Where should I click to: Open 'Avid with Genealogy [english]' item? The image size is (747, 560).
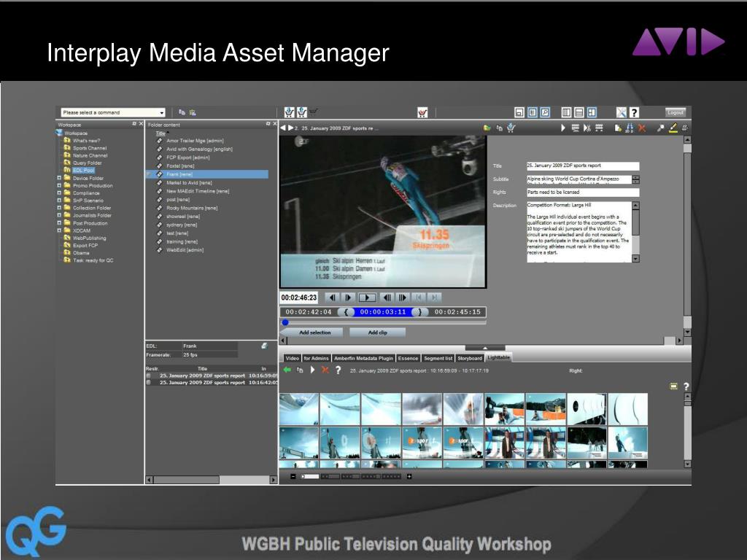pyautogui.click(x=199, y=149)
